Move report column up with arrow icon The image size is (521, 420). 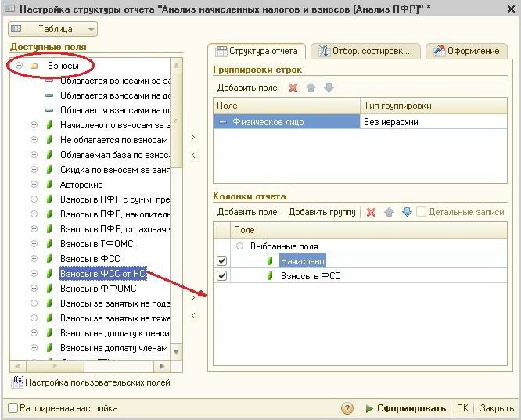pos(389,212)
